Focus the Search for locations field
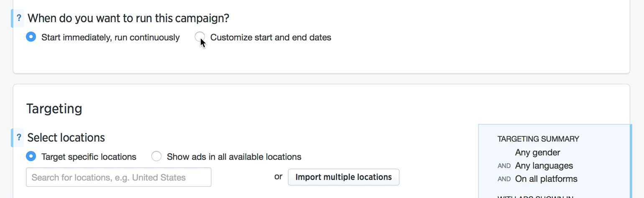 [x=119, y=177]
